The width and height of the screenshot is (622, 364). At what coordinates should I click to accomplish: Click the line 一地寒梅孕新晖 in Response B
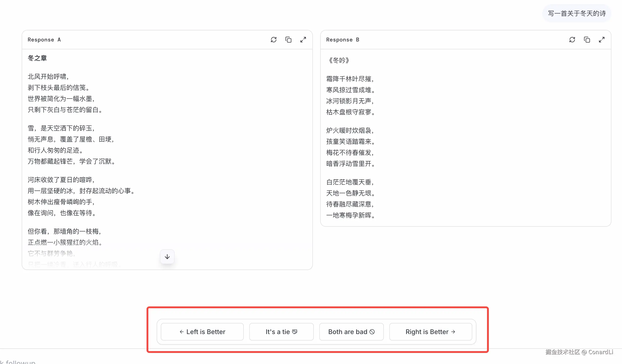click(350, 215)
